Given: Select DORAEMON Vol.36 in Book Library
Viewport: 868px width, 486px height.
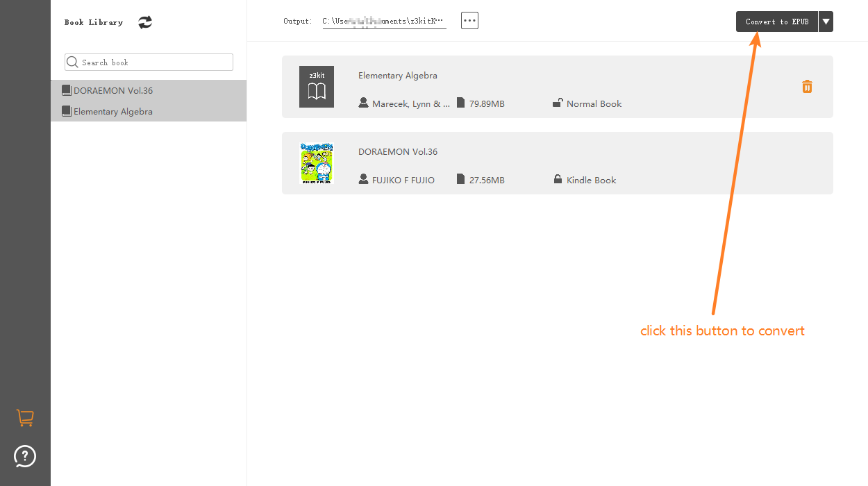Looking at the screenshot, I should pos(113,91).
